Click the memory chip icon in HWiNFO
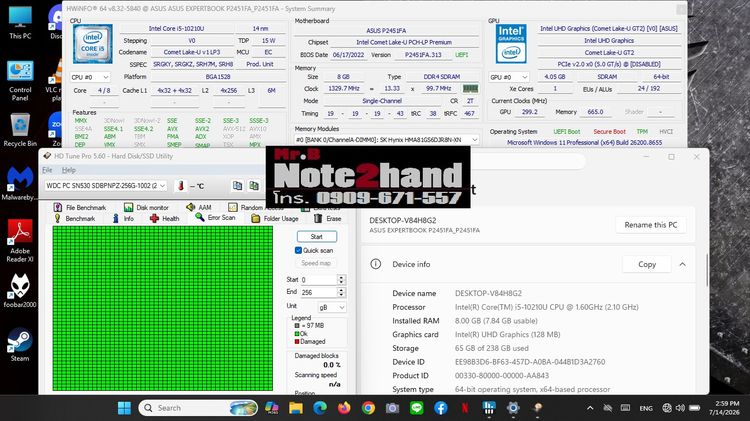Image resolution: width=750 pixels, height=421 pixels. coord(470,89)
